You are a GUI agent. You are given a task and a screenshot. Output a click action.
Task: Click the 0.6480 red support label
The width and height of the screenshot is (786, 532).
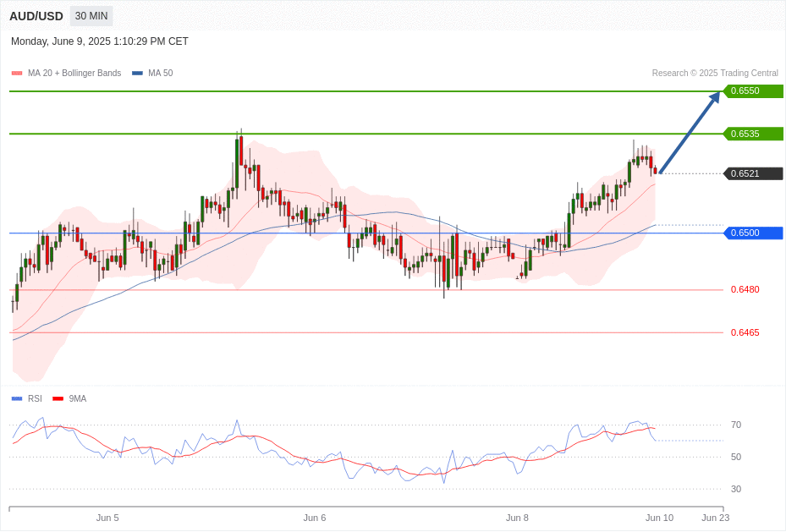pyautogui.click(x=745, y=289)
